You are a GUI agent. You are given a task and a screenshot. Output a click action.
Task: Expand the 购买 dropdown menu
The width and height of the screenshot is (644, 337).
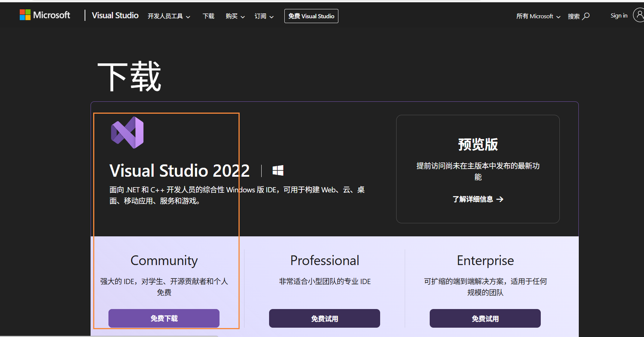[x=235, y=16]
